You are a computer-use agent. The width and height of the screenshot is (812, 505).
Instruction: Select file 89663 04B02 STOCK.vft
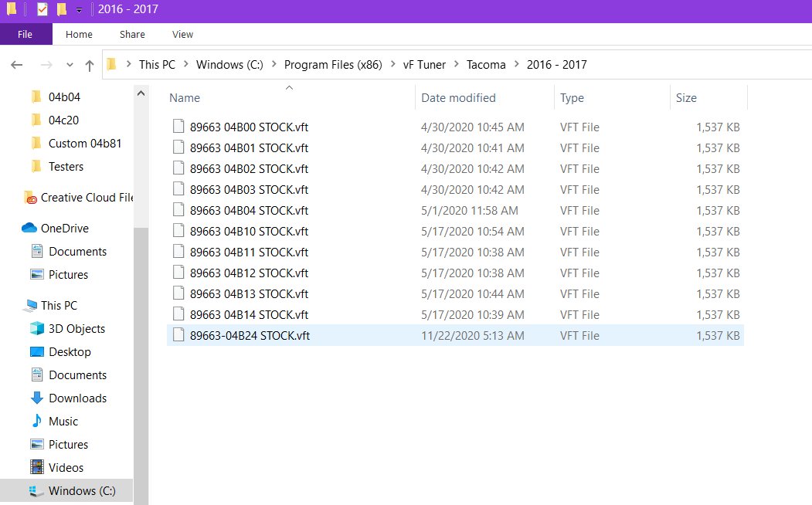click(249, 168)
